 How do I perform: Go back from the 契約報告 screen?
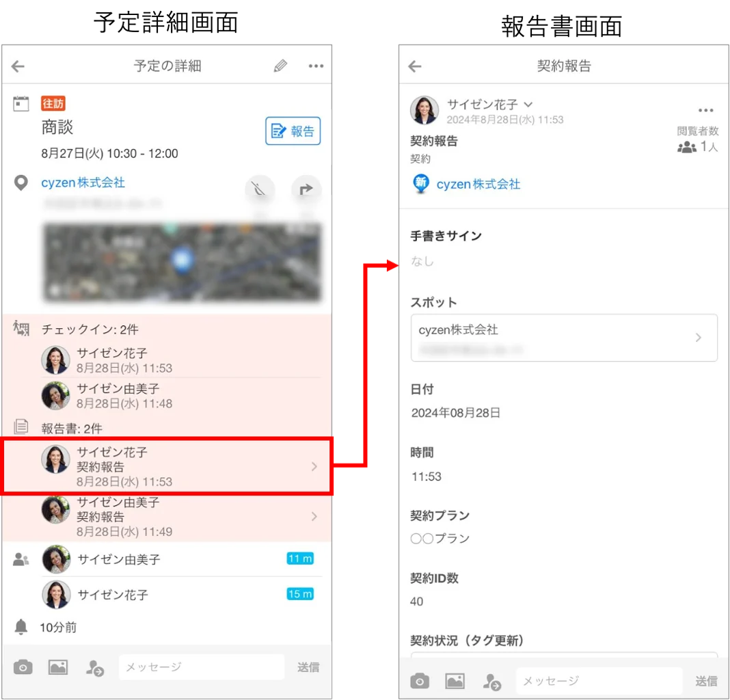pyautogui.click(x=415, y=66)
